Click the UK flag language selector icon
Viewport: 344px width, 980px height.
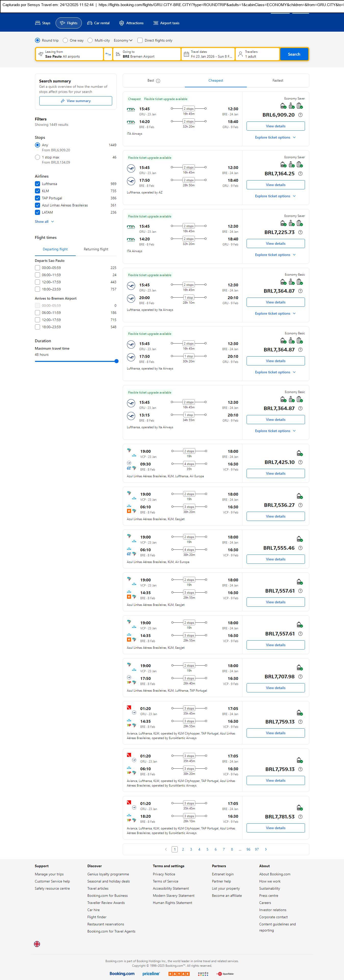(37, 944)
